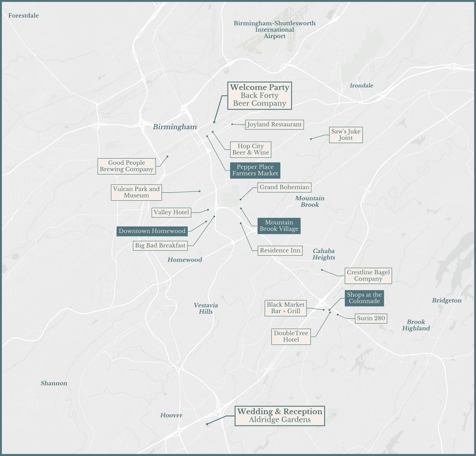Click the Birmingham city name
Screen dimensions: 476x456
click(175, 127)
